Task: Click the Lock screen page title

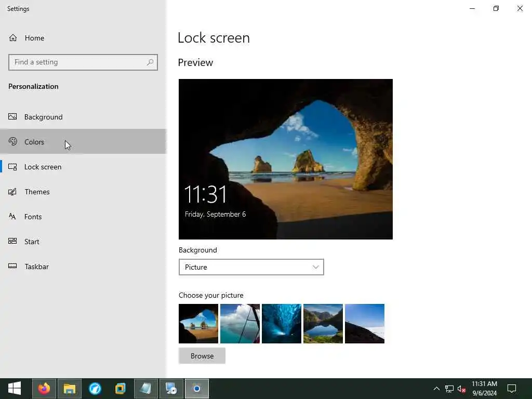Action: (214, 37)
